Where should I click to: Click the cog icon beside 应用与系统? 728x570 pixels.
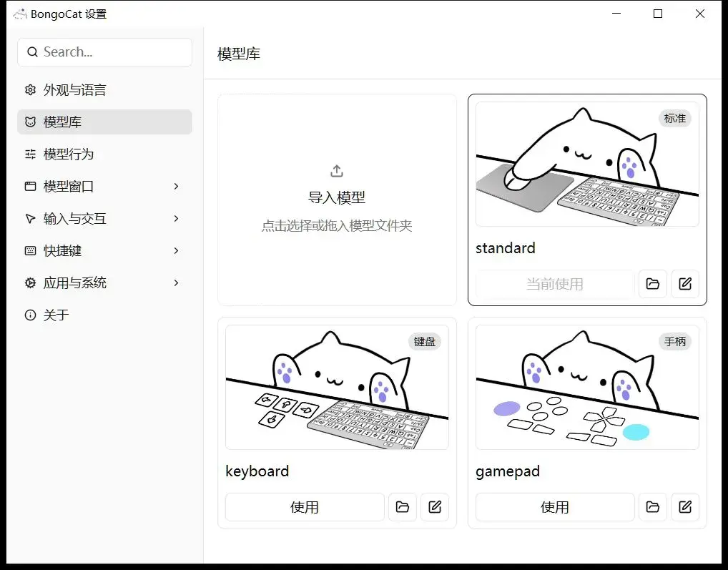click(30, 282)
